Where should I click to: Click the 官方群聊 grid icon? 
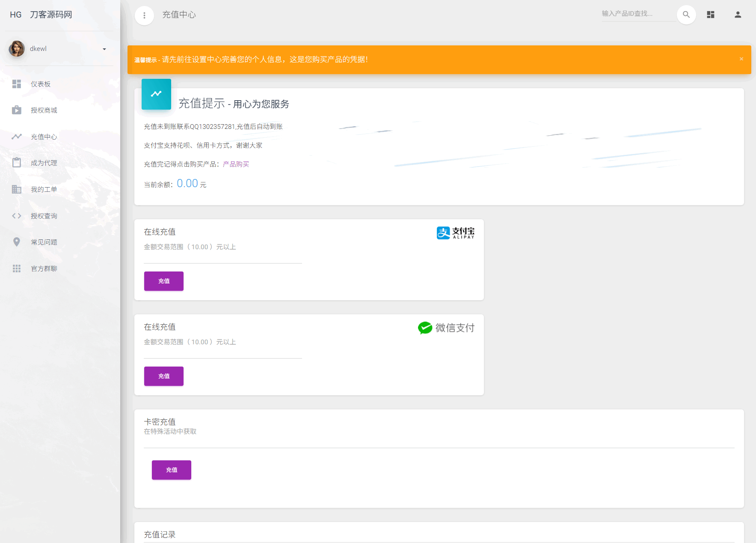pyautogui.click(x=17, y=269)
